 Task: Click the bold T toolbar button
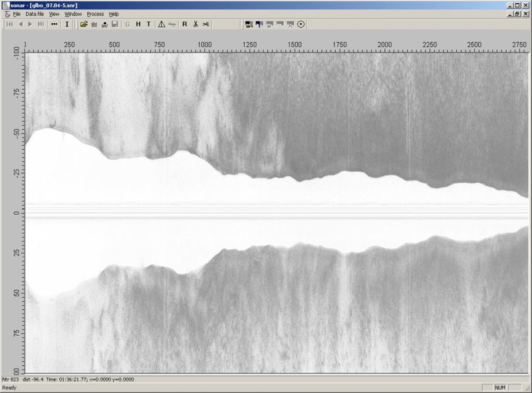pos(148,24)
